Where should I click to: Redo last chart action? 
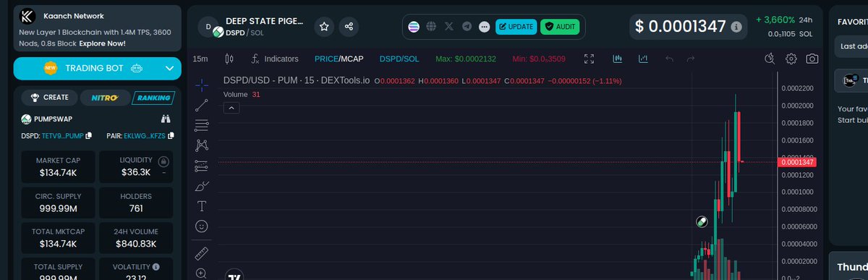(691, 59)
